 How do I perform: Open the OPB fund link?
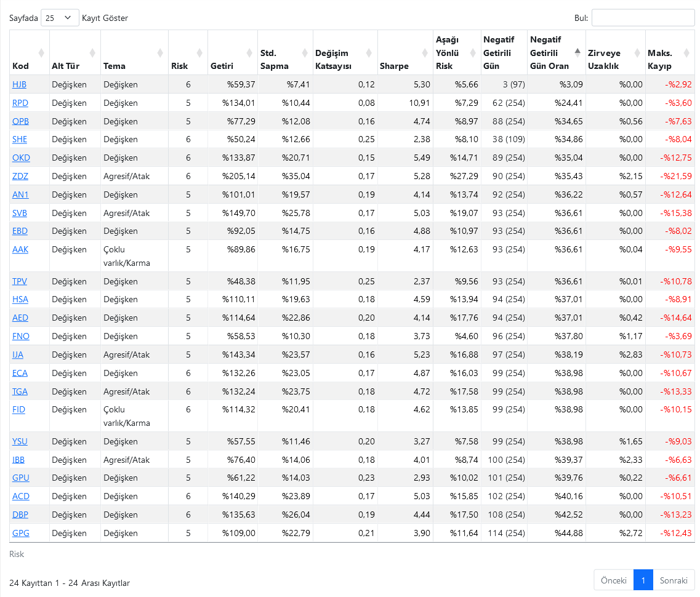click(x=20, y=121)
